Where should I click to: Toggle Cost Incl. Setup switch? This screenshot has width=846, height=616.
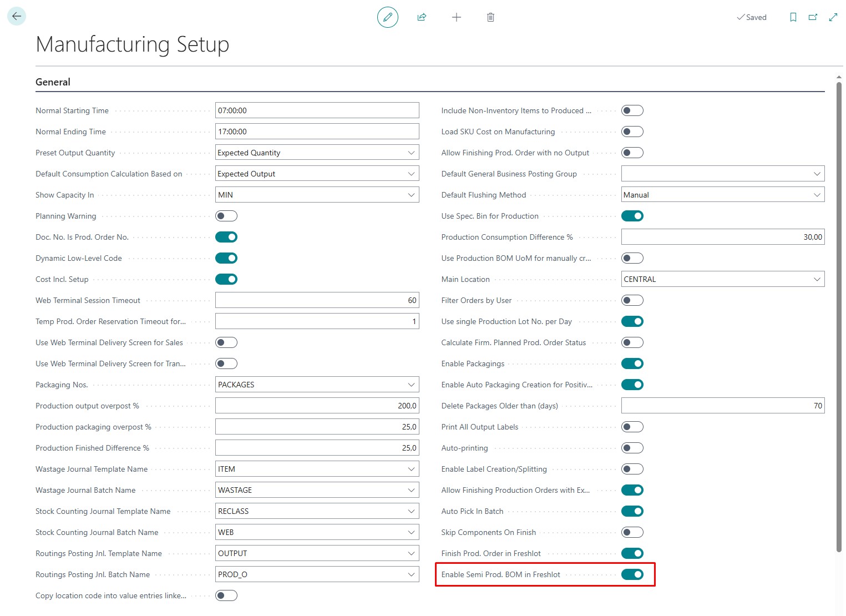coord(226,279)
